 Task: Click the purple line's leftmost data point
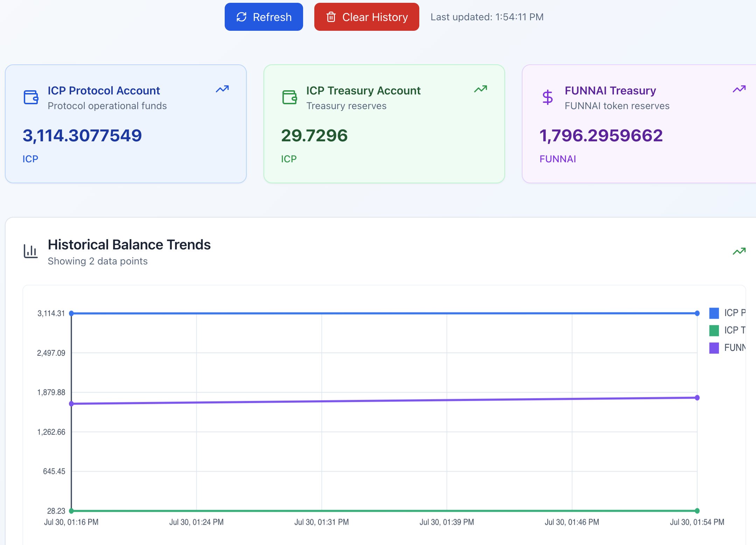[71, 404]
